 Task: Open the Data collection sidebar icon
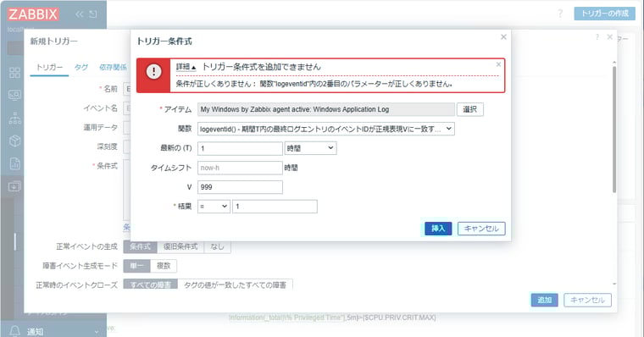click(x=14, y=186)
